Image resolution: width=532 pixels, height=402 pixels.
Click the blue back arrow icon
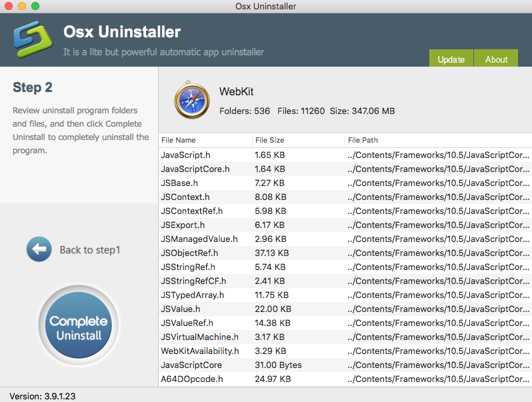click(39, 249)
